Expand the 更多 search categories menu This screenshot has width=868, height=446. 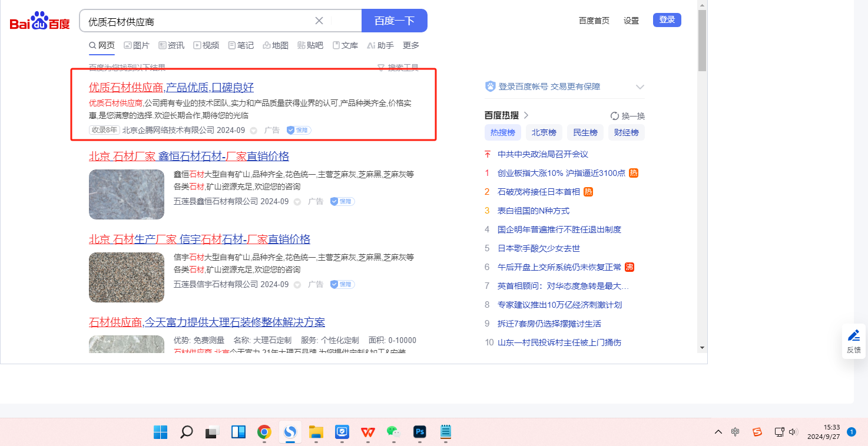pos(411,45)
